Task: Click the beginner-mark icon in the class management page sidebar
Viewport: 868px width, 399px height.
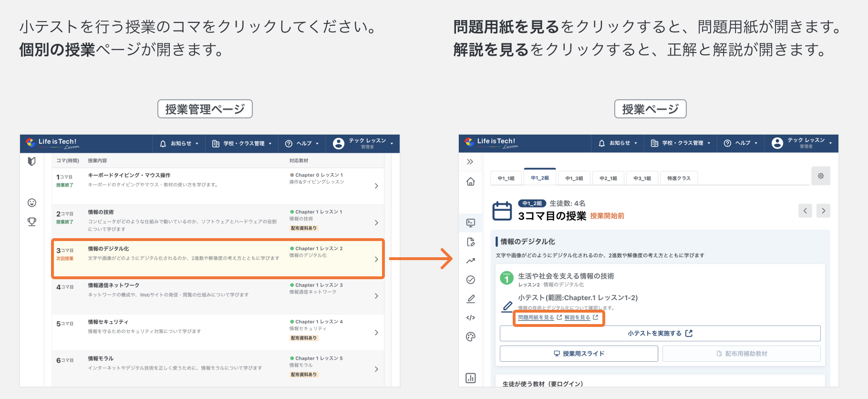Action: (x=32, y=161)
